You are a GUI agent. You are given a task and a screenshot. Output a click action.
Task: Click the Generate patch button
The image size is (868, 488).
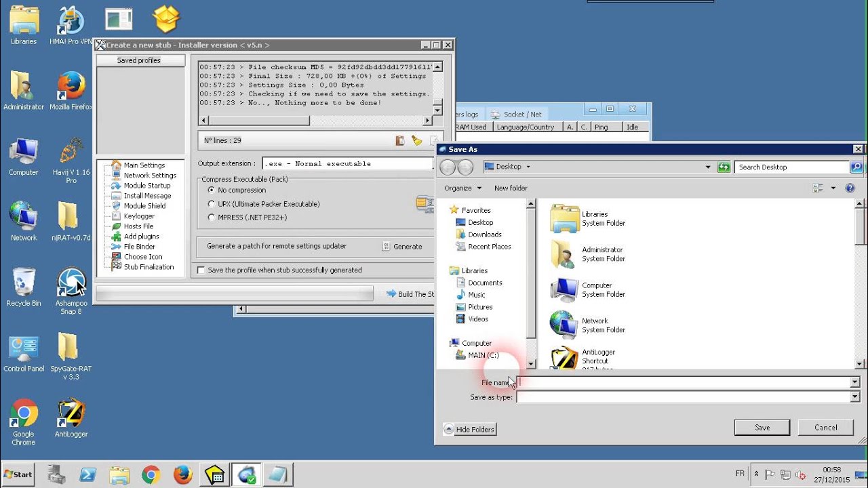point(403,247)
